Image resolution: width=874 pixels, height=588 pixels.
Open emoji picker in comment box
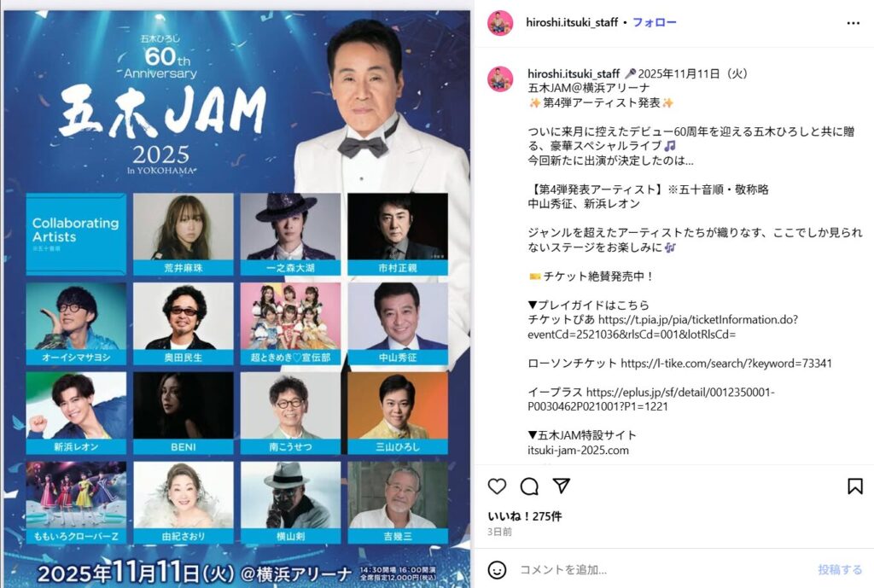(497, 569)
